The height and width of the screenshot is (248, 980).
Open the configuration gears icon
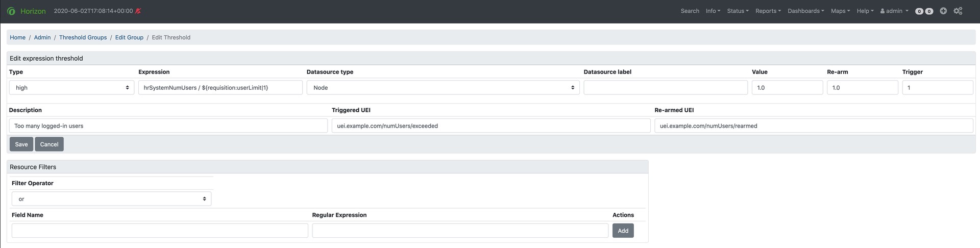coord(958,11)
